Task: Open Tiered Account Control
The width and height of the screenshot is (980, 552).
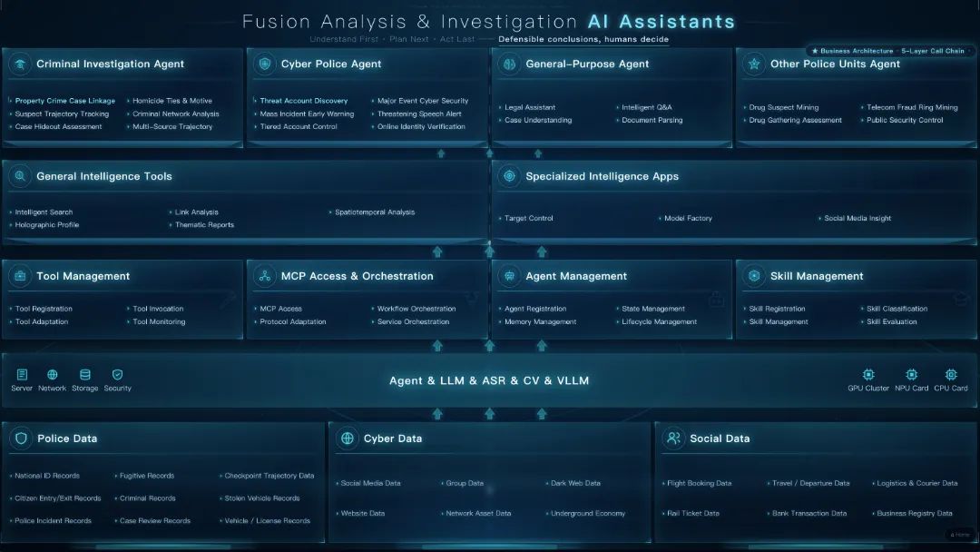Action: [x=299, y=126]
